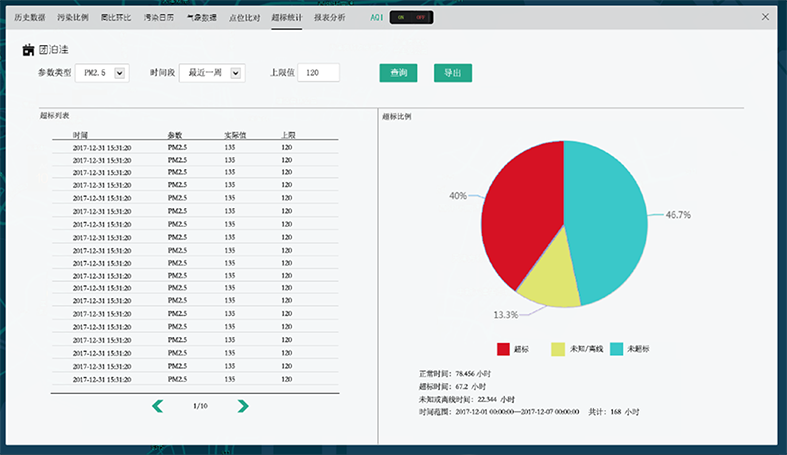The width and height of the screenshot is (787, 455).
Task: Toggle the yellow 未知/离线 legend swatch
Action: [x=560, y=349]
